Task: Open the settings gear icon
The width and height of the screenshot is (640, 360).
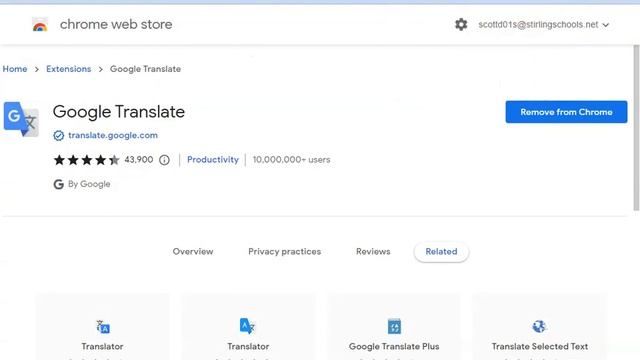Action: point(461,24)
